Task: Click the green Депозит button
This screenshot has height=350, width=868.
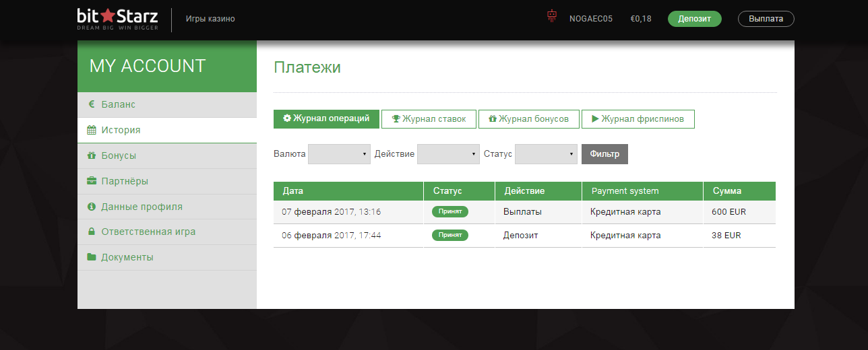Action: [x=695, y=19]
